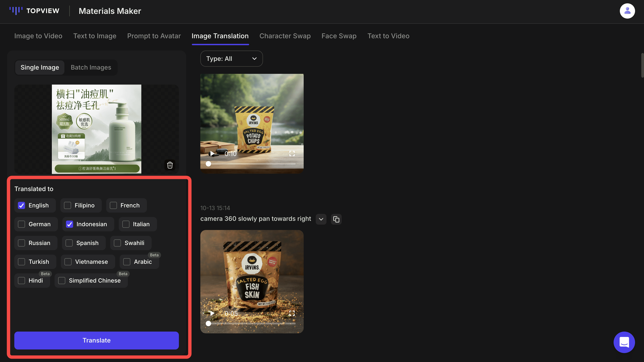Delete the uploaded image with trash icon

click(170, 165)
